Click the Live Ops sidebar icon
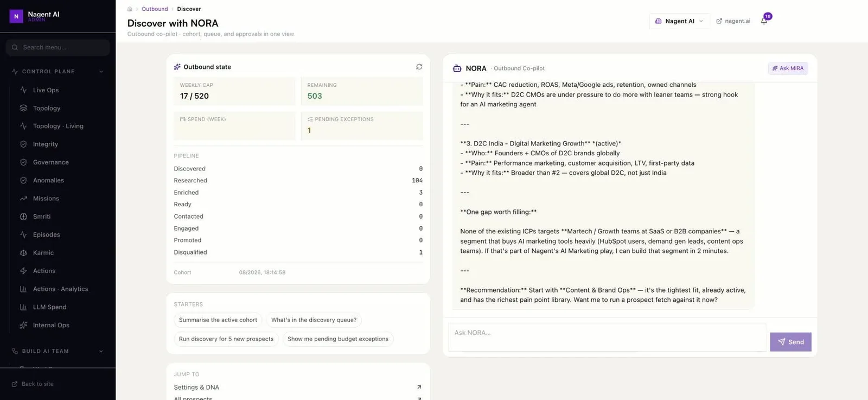 click(23, 90)
